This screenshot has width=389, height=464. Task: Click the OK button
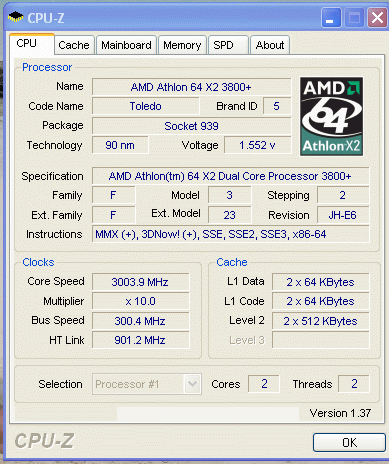click(349, 443)
